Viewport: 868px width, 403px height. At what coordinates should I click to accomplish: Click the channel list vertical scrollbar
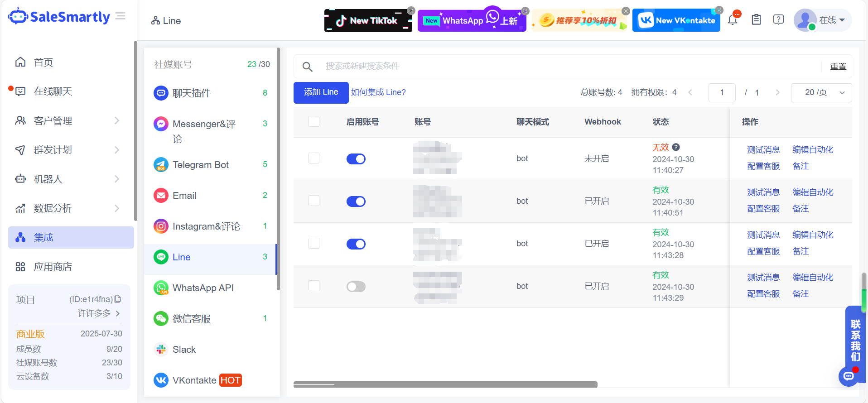coord(278,169)
